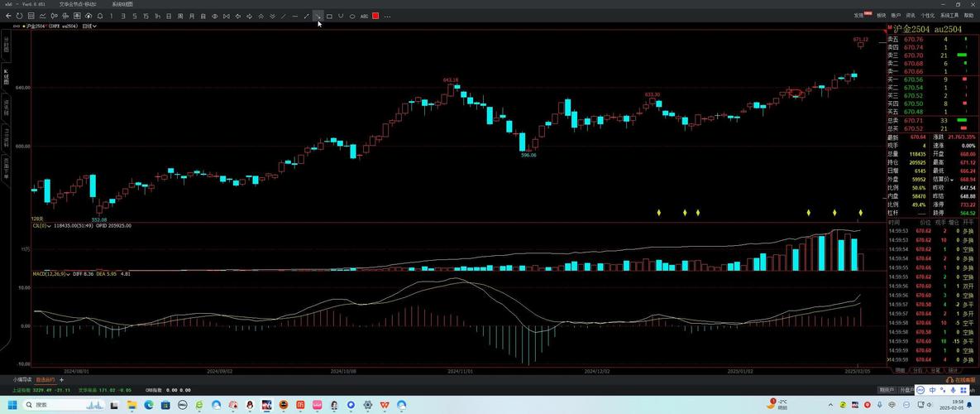Viewport: 980px width, 414px height.
Task: Select the ellipse drawing tool
Action: tap(352, 16)
